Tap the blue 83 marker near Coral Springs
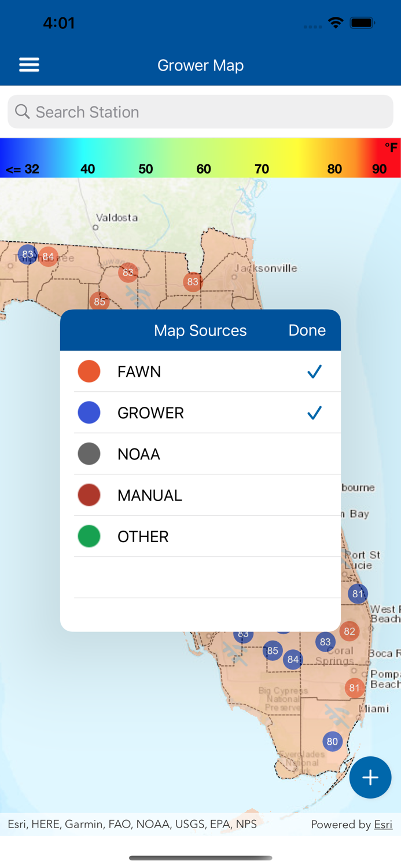 coord(325,642)
